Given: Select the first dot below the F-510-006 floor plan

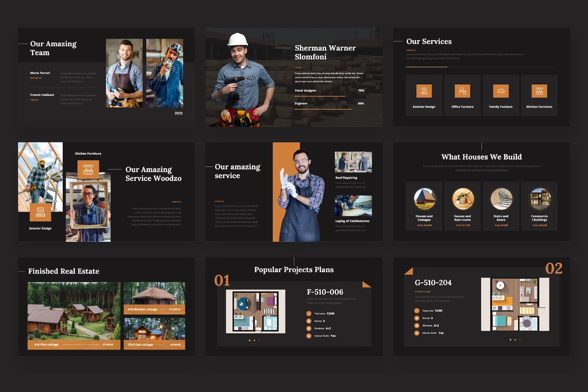Looking at the screenshot, I should [x=249, y=340].
